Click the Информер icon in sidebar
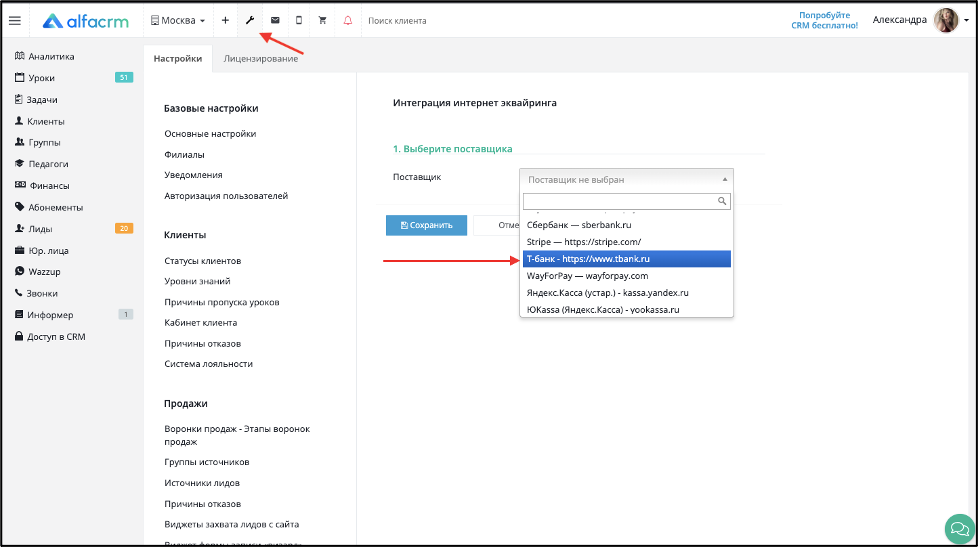This screenshot has height=547, width=979. pyautogui.click(x=19, y=315)
